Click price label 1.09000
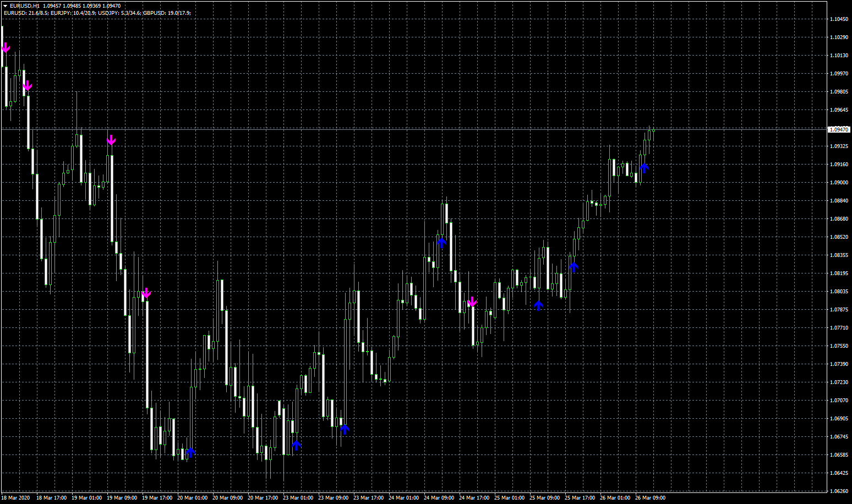The width and height of the screenshot is (852, 504). (x=839, y=183)
